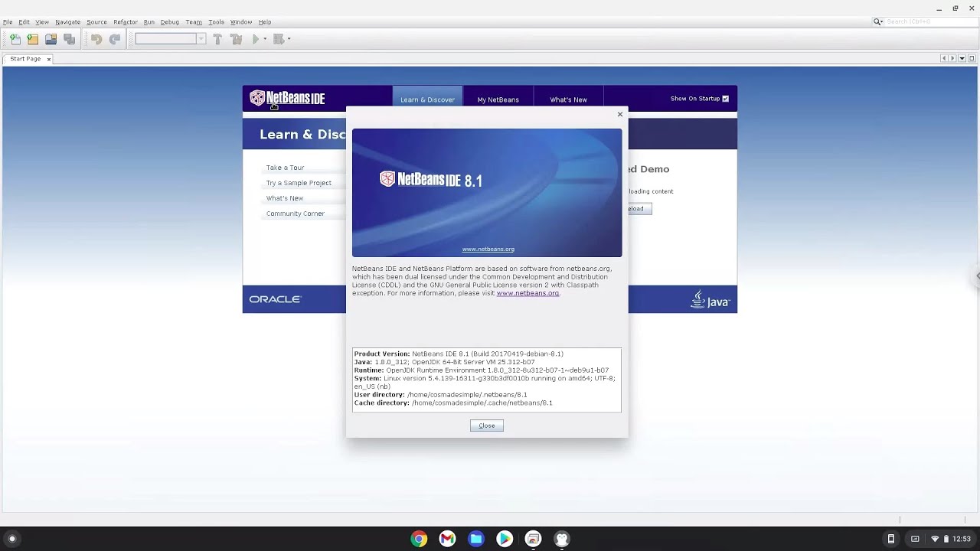Click the Java logo on Start Page
Image resolution: width=980 pixels, height=551 pixels.
(x=710, y=299)
